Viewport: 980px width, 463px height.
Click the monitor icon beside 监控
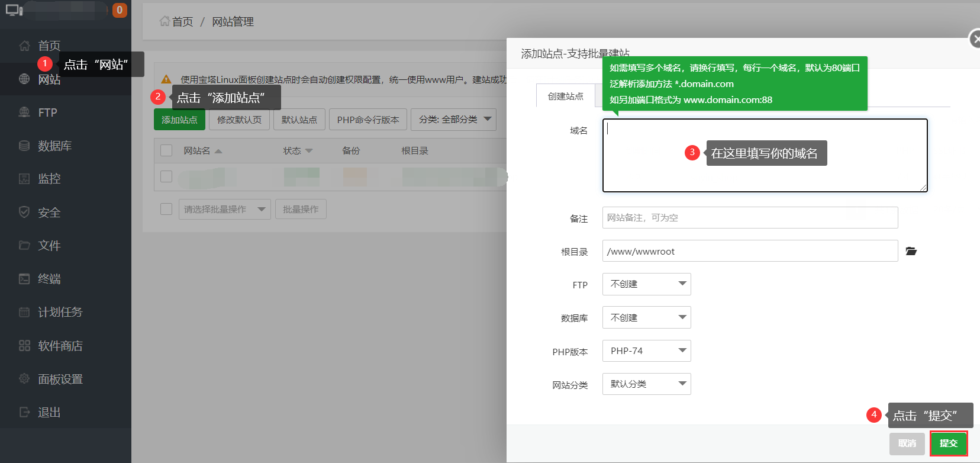(x=24, y=178)
